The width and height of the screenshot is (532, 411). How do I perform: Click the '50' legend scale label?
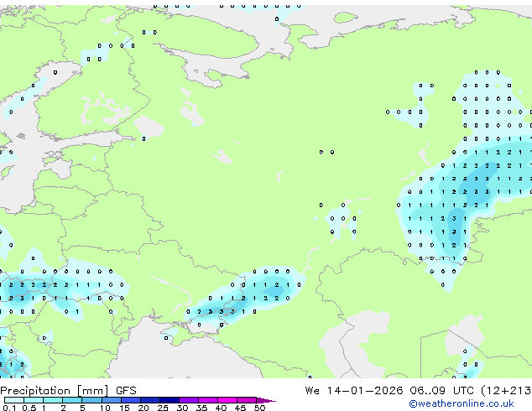click(x=259, y=408)
